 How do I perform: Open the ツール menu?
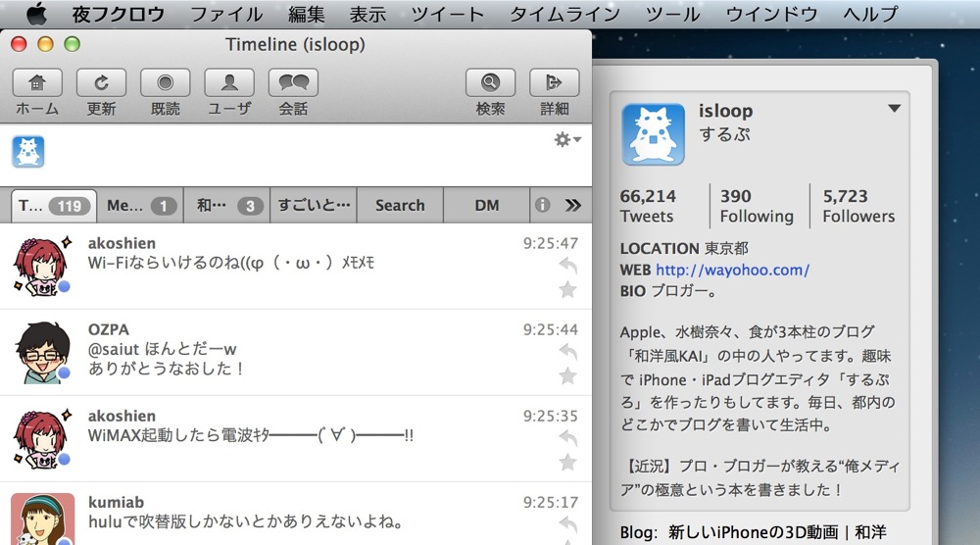pyautogui.click(x=672, y=14)
